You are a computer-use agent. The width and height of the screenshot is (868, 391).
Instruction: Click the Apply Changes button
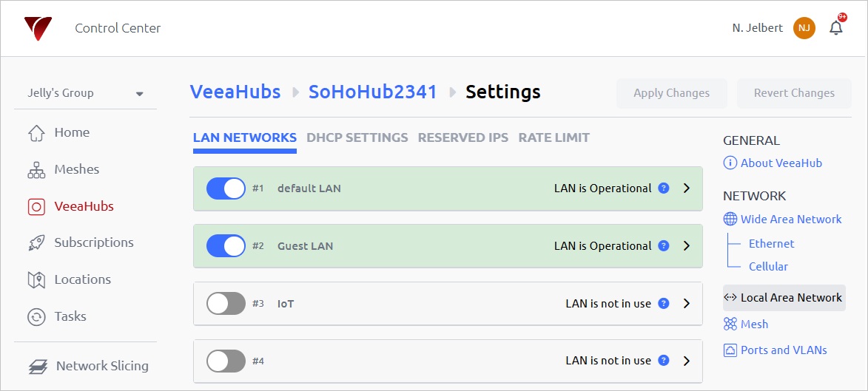(x=671, y=93)
